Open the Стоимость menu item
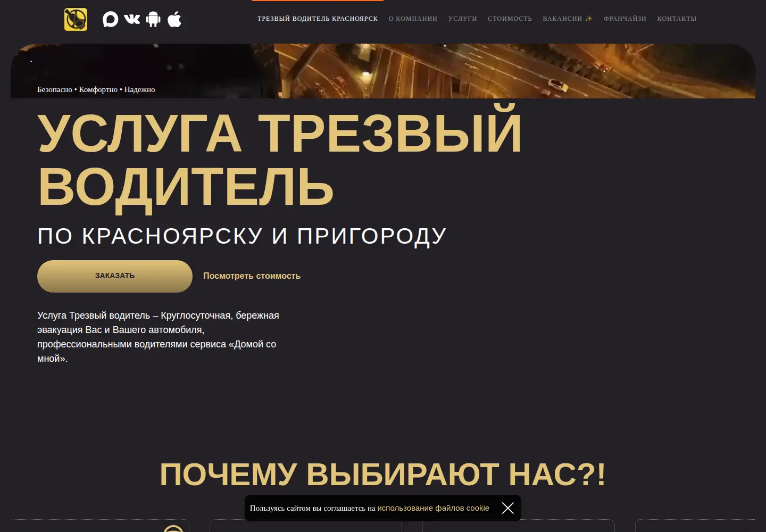 [510, 19]
